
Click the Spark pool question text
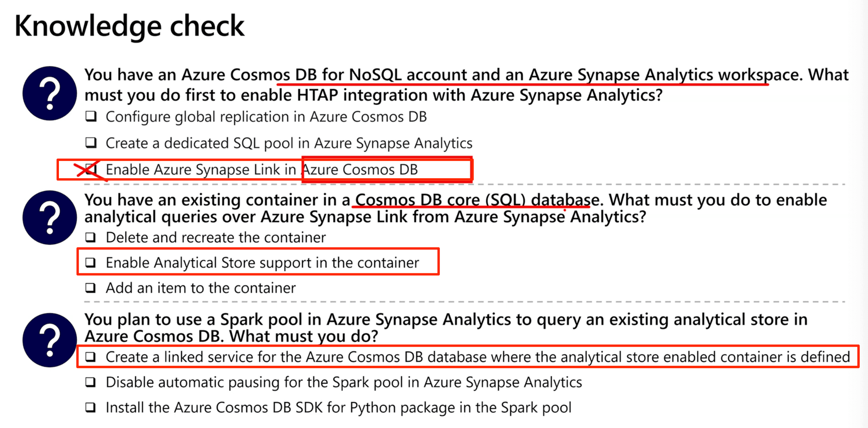(446, 328)
